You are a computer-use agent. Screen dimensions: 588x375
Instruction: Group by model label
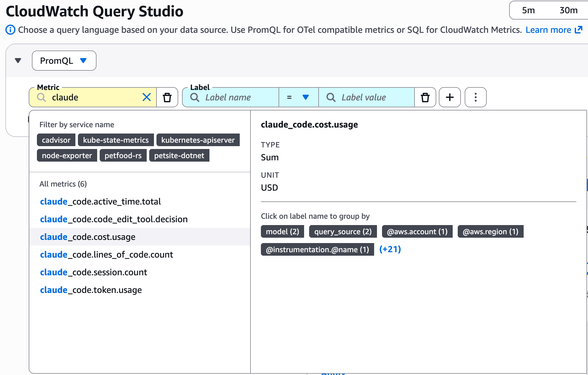(x=282, y=231)
